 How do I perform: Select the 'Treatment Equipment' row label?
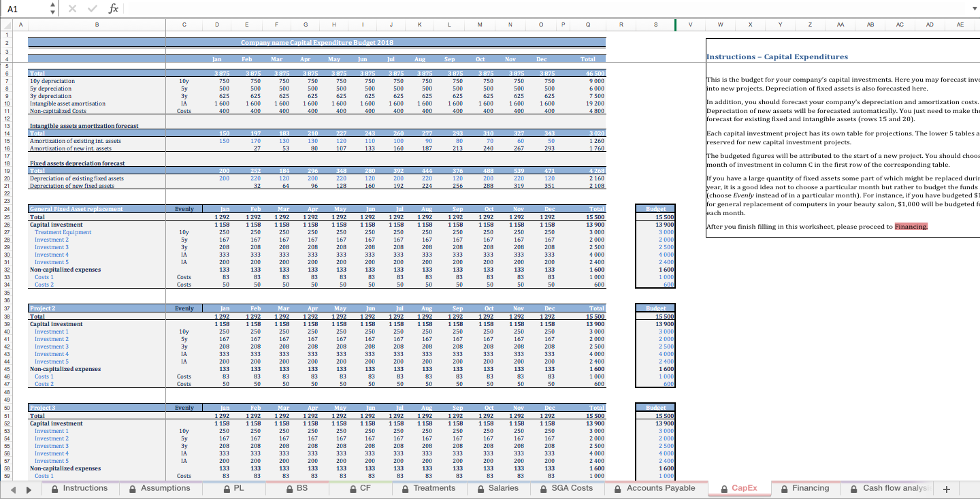[63, 232]
